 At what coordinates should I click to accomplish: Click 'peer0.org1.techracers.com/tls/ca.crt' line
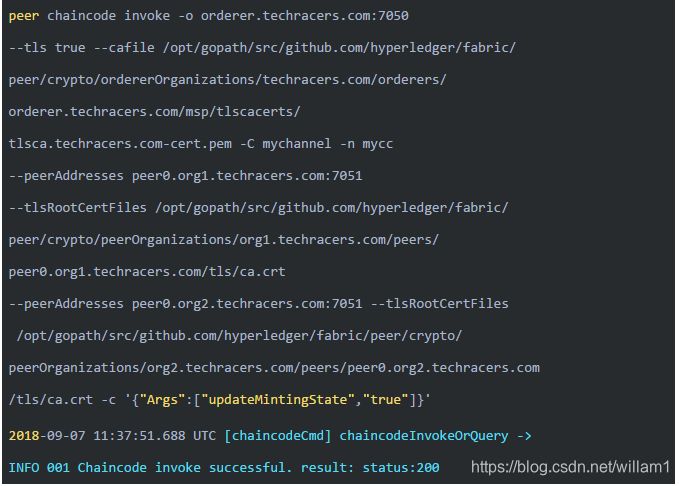click(x=147, y=272)
